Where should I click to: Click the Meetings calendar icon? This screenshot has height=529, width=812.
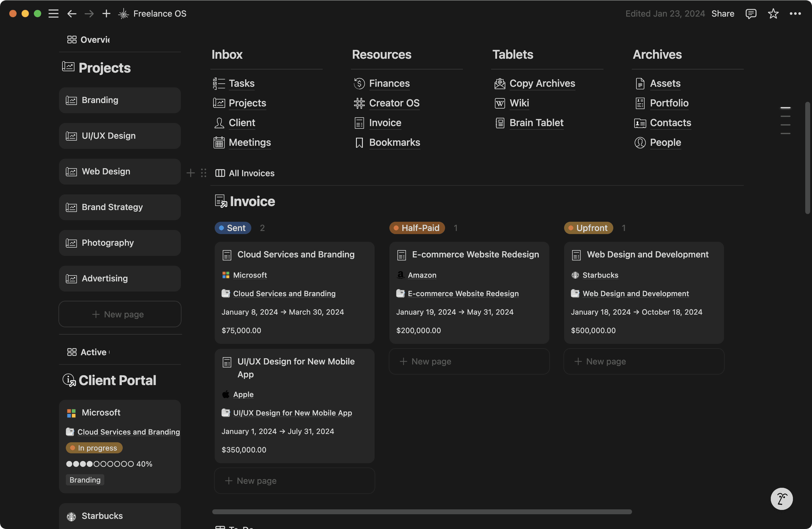(219, 143)
